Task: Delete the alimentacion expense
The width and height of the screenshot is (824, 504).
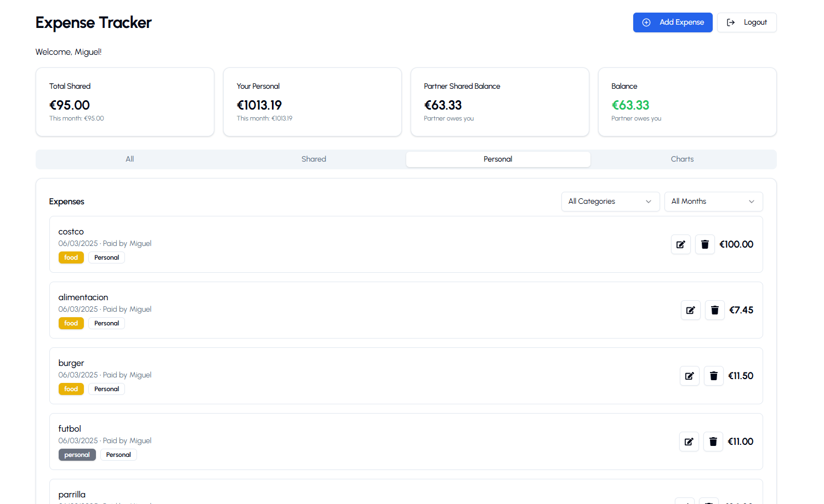Action: [x=715, y=310]
